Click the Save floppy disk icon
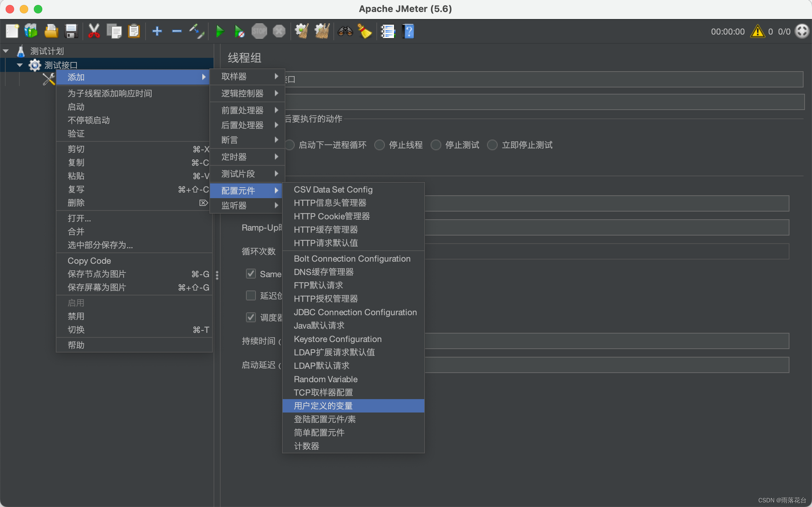The image size is (812, 507). (x=71, y=31)
